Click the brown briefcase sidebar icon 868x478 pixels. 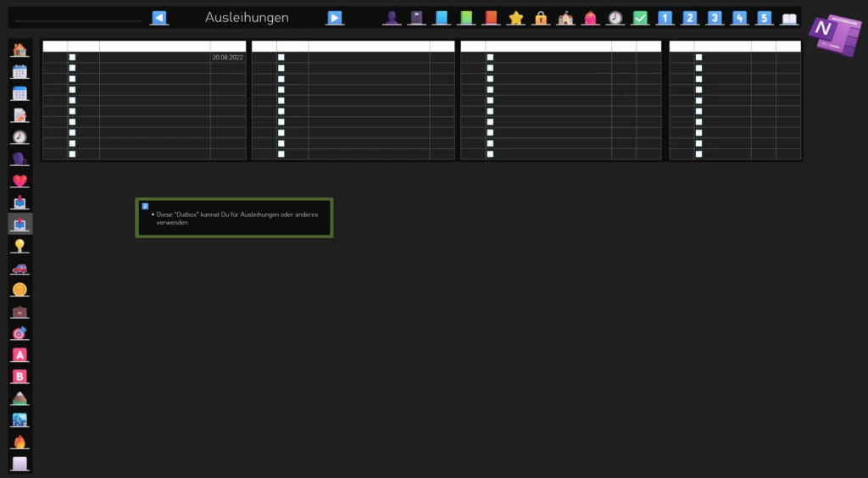point(19,311)
